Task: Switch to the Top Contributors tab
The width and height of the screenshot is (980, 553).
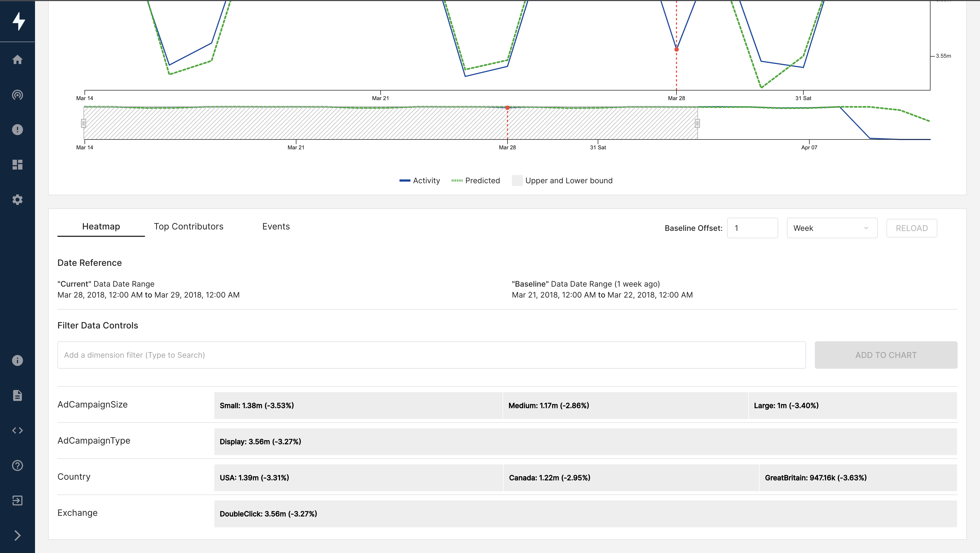Action: point(188,226)
